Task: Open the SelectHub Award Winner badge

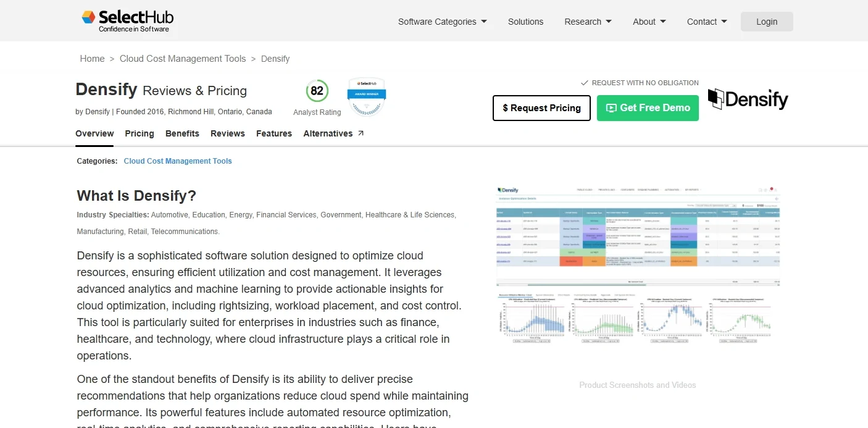Action: tap(366, 96)
